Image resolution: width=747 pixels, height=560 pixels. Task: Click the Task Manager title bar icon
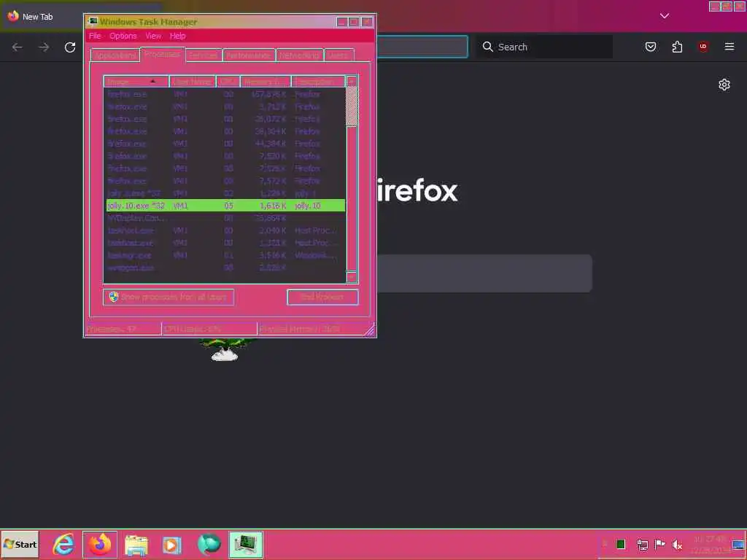pos(93,21)
